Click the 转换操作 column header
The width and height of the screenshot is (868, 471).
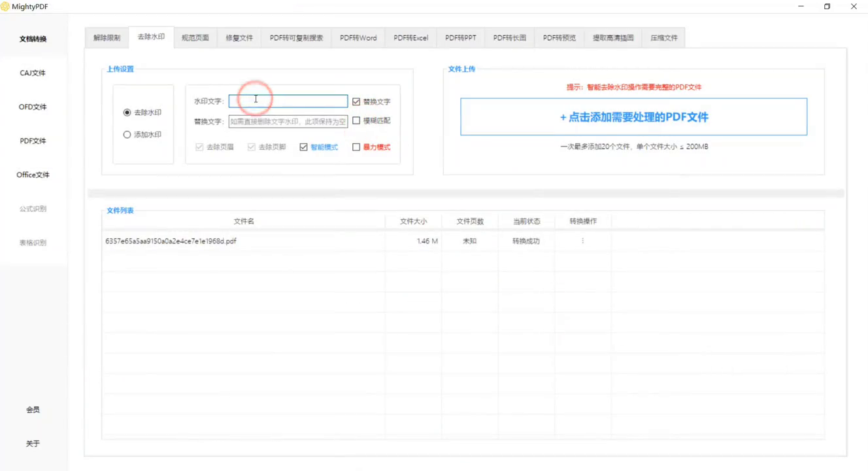[x=583, y=222]
